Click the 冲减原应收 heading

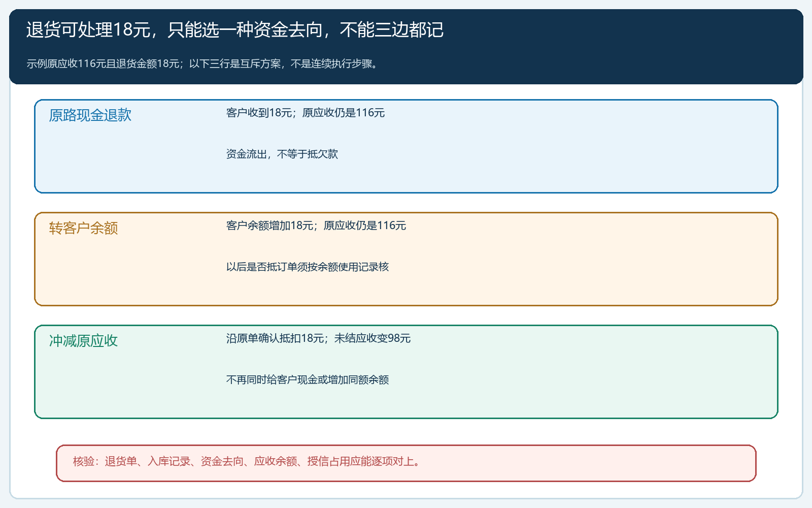point(83,341)
